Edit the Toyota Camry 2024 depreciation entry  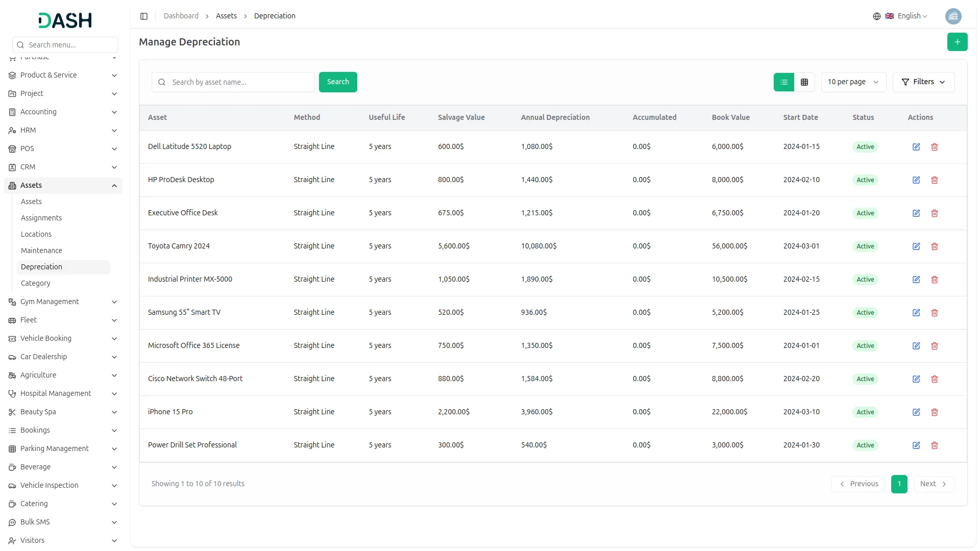916,246
